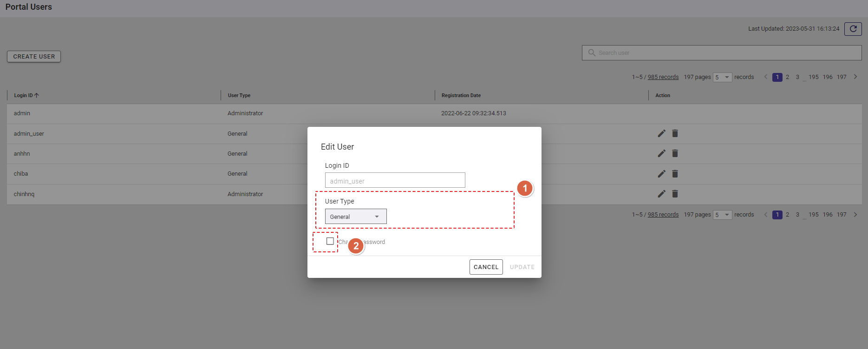Open the User Type dropdown showing General
Screen dimensions: 868x349
(x=356, y=217)
